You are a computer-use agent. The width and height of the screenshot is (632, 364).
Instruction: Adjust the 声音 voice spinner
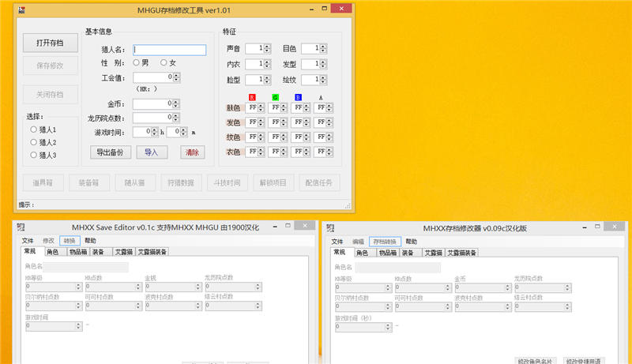pos(267,49)
